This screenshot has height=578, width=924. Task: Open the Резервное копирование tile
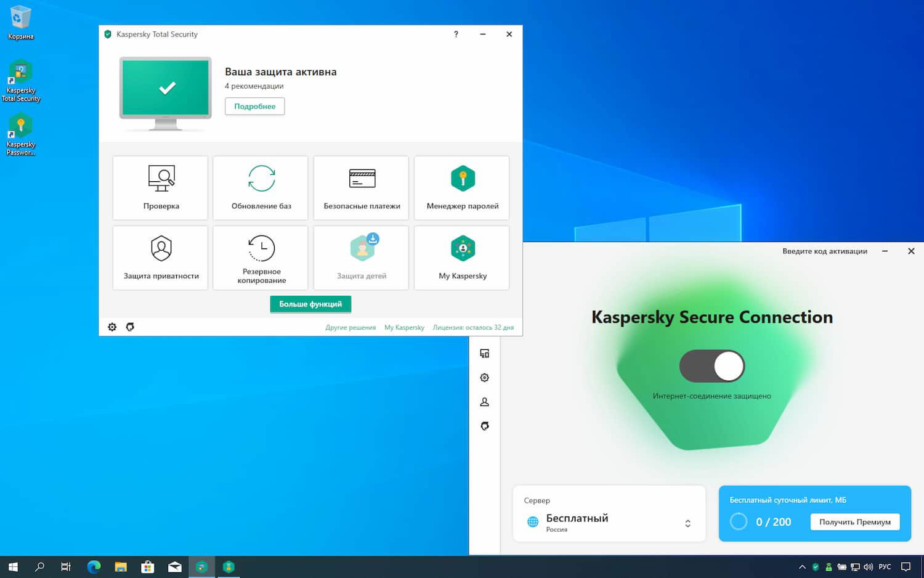(x=261, y=258)
